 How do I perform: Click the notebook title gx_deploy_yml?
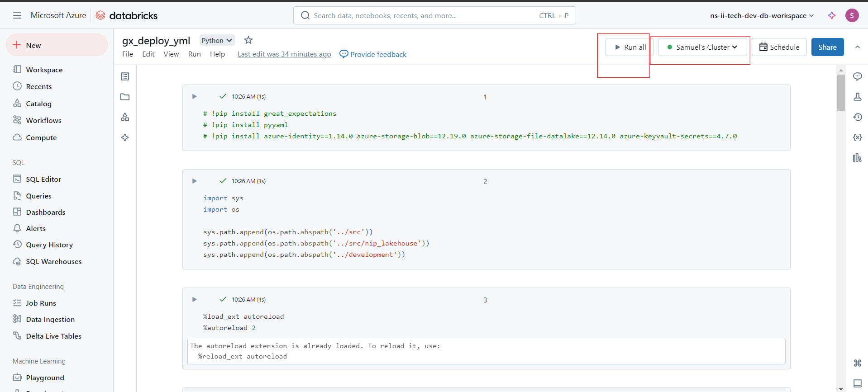pos(156,40)
